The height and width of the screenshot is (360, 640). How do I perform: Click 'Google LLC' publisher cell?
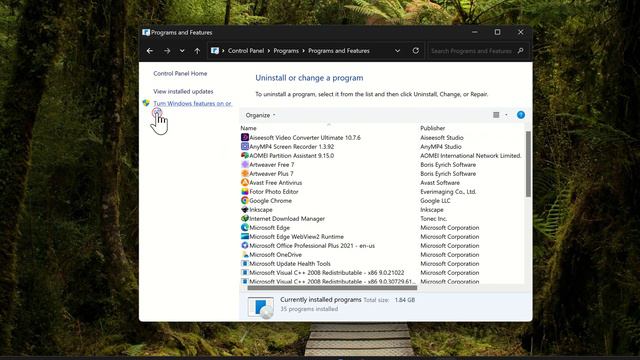point(435,200)
